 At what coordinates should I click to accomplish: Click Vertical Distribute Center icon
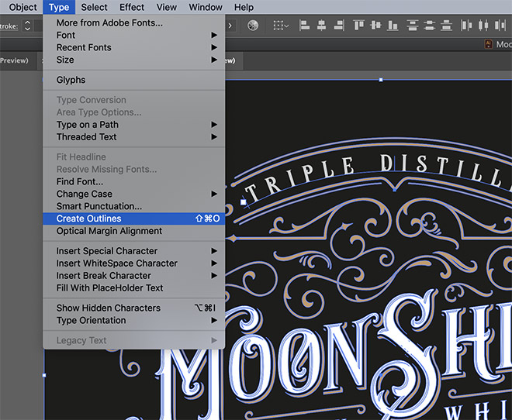click(431, 26)
